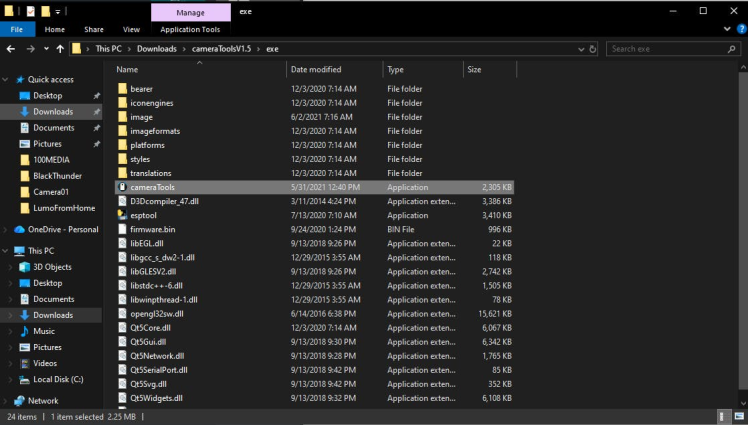Screen dimensions: 748x425
Task: Select the firmware.bin file
Action: [152, 229]
